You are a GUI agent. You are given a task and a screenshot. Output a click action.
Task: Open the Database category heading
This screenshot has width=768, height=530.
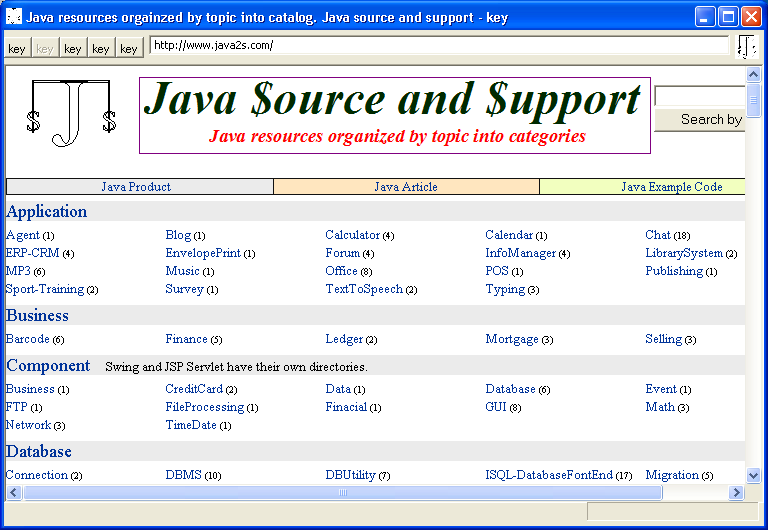(39, 451)
